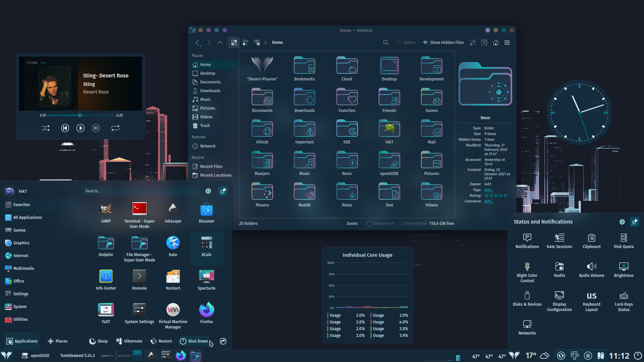This screenshot has height=362, width=644.
Task: Configure system tray via gear icon
Action: (622, 222)
